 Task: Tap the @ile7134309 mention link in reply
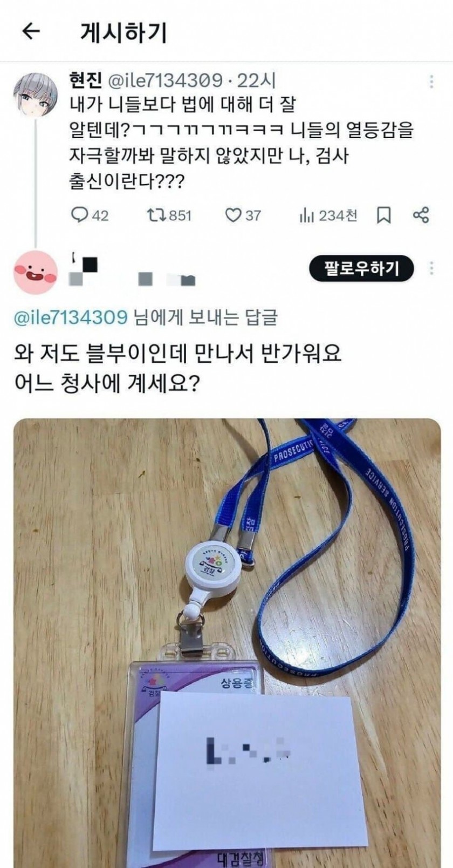coord(71,317)
